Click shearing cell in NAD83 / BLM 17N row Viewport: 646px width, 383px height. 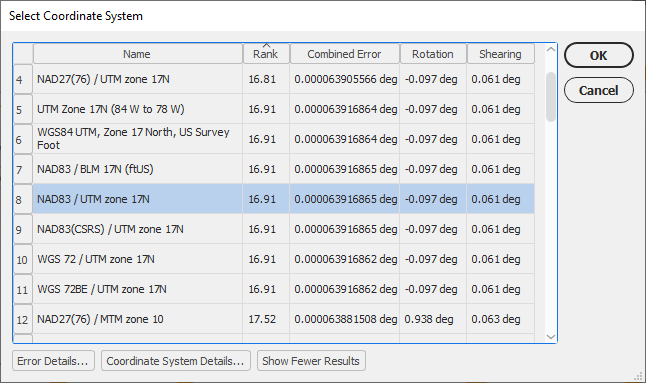pos(500,169)
